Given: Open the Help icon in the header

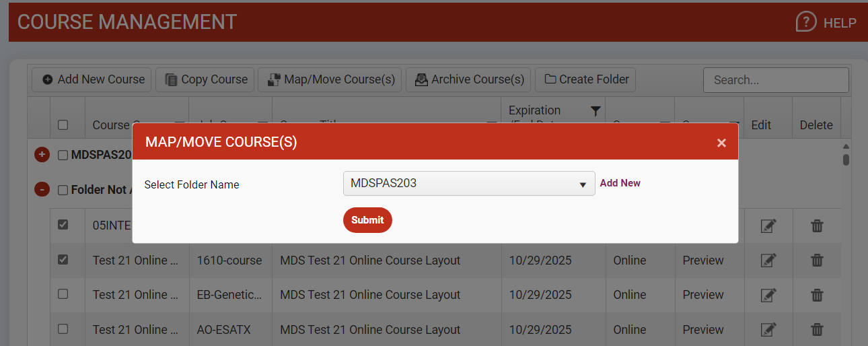Looking at the screenshot, I should (x=806, y=22).
